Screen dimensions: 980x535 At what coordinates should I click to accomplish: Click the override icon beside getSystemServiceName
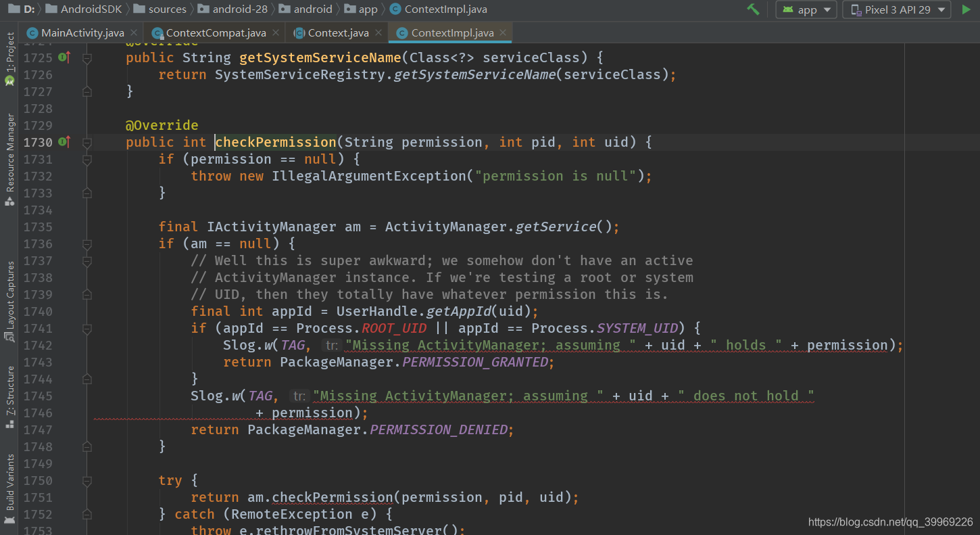point(63,57)
